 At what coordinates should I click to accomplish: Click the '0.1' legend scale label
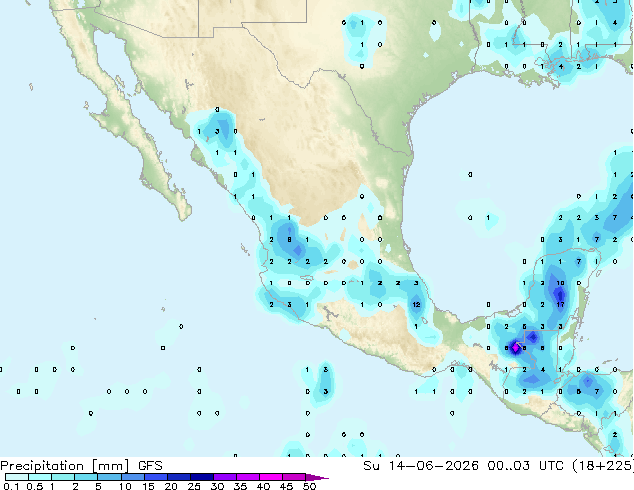click(x=11, y=486)
